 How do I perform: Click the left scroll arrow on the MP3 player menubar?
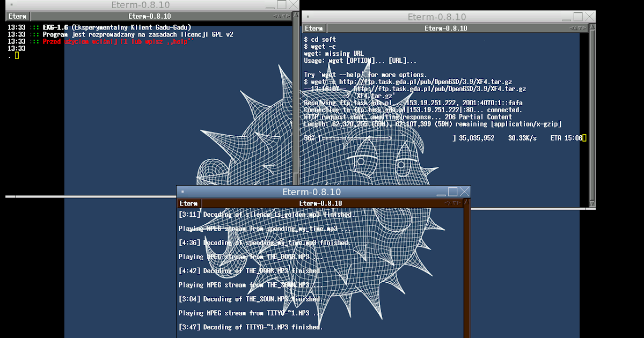[447, 203]
